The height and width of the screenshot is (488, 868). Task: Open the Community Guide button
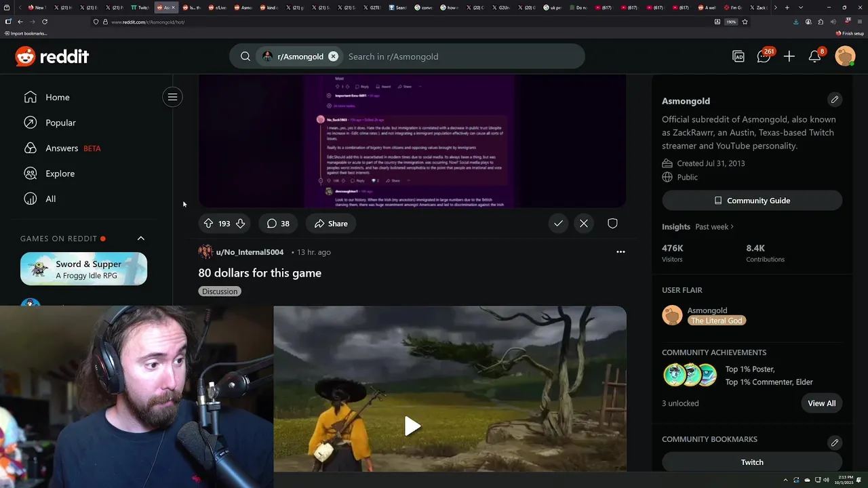point(752,201)
